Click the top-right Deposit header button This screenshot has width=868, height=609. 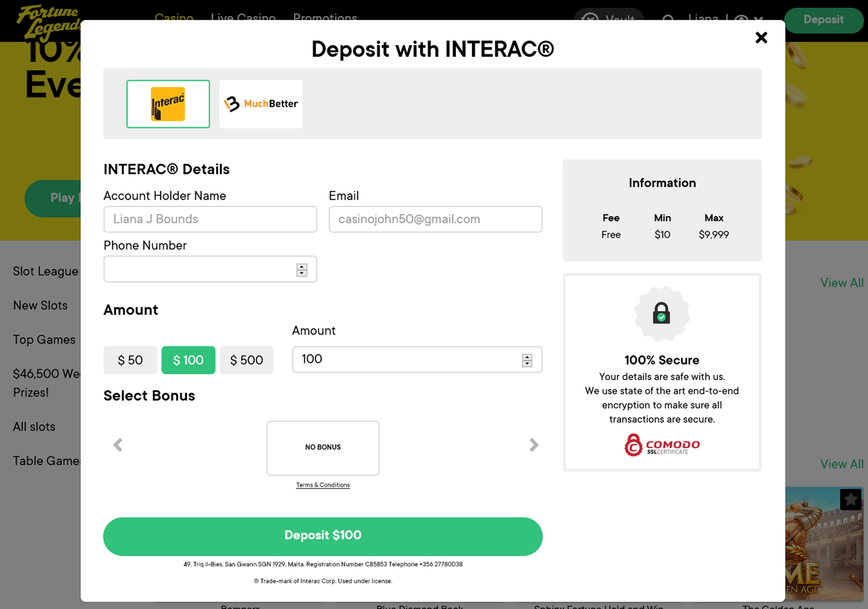pos(823,20)
